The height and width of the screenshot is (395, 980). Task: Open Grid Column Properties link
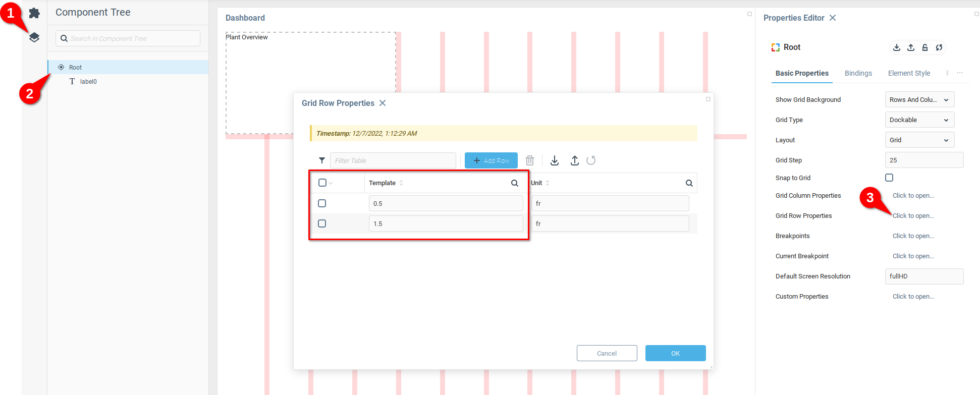pos(913,196)
